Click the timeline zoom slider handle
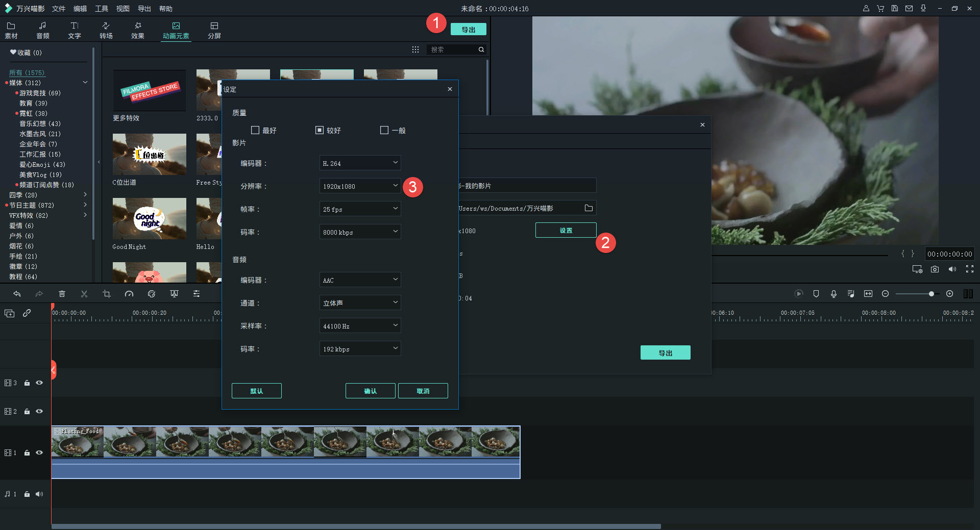The width and height of the screenshot is (980, 530). pyautogui.click(x=932, y=294)
